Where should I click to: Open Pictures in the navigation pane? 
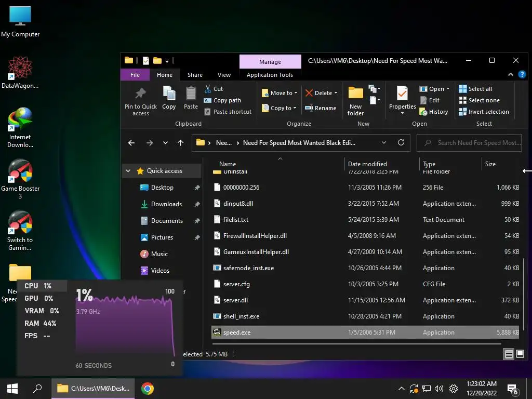(162, 237)
